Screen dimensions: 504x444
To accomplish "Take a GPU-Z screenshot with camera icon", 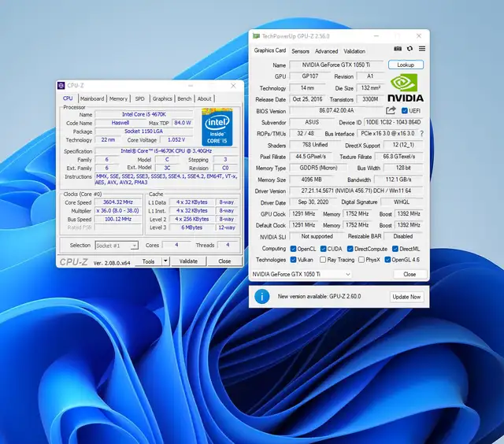I will (x=398, y=49).
